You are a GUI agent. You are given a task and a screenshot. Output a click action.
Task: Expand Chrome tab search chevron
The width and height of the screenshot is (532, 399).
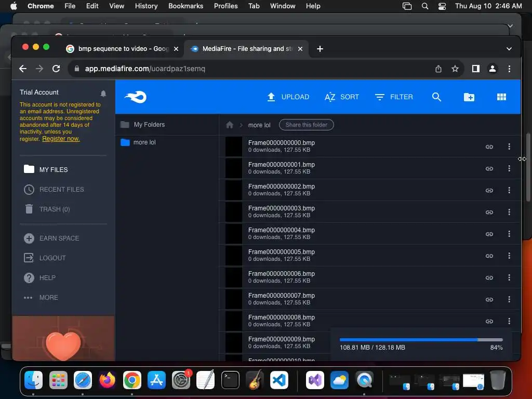(x=509, y=49)
